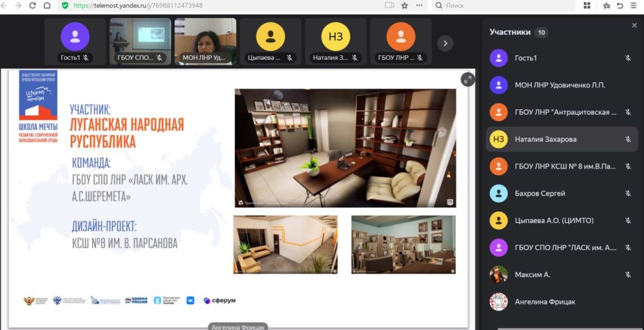Click the library render image on slide
Image resolution: width=644 pixels, height=330 pixels.
pos(403,244)
